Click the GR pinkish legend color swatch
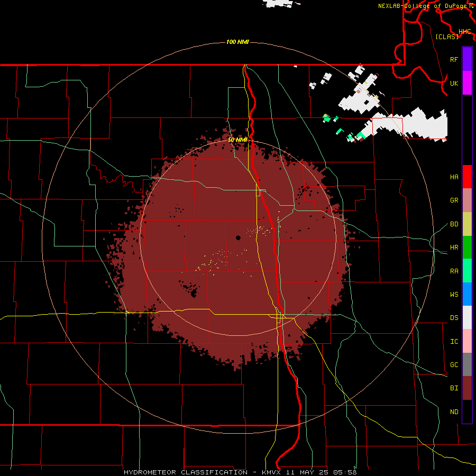The height and width of the screenshot is (476, 476). click(x=467, y=200)
